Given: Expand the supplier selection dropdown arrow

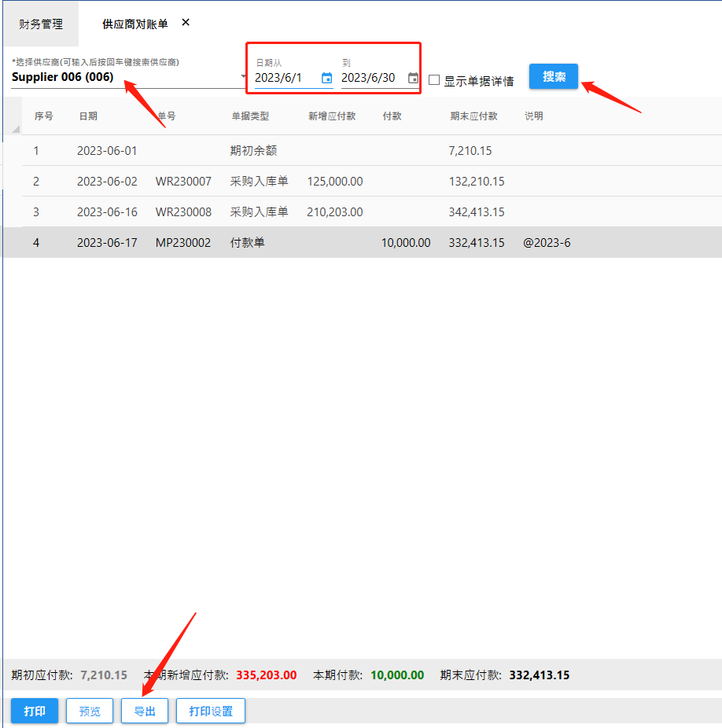Looking at the screenshot, I should click(243, 77).
